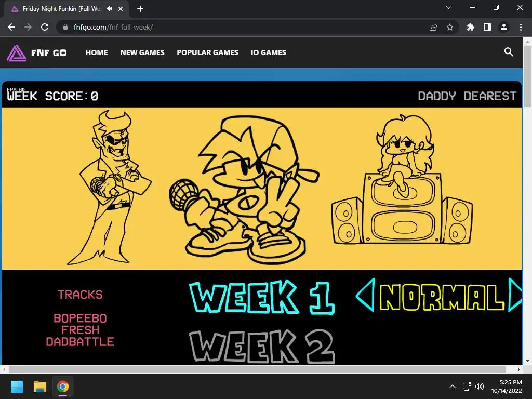Select WEEK 1 in the game menu
The image size is (532, 399).
pos(262,297)
